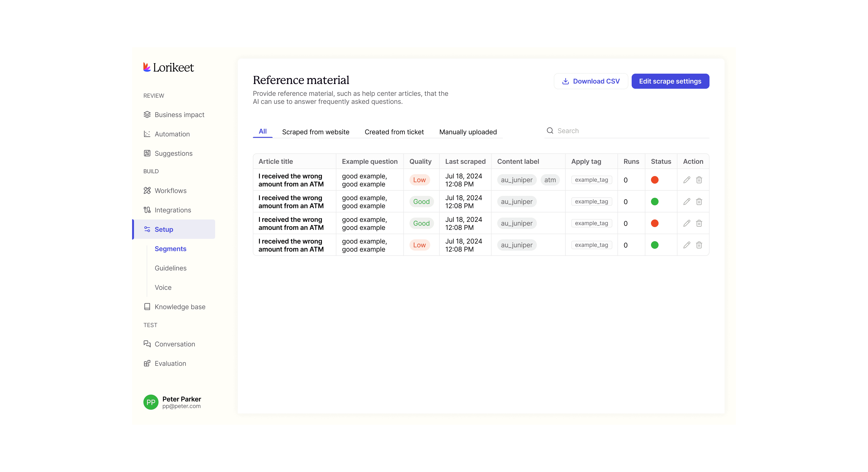Open Workflows via its tools icon
Image resolution: width=868 pixels, height=472 pixels.
[147, 190]
